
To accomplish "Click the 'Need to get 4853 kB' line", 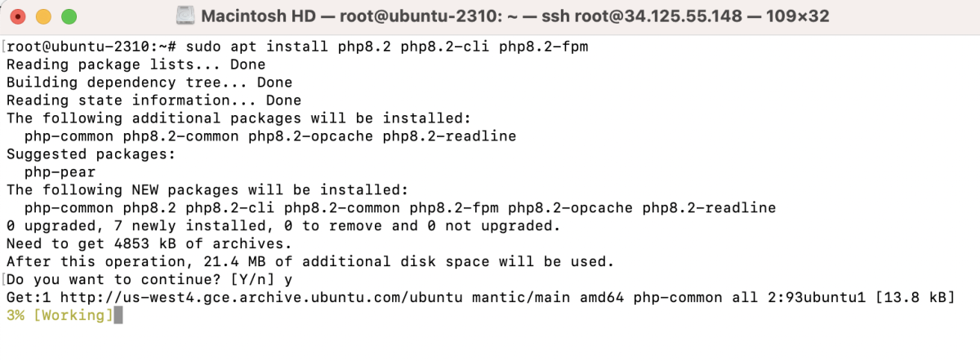I will [x=149, y=243].
